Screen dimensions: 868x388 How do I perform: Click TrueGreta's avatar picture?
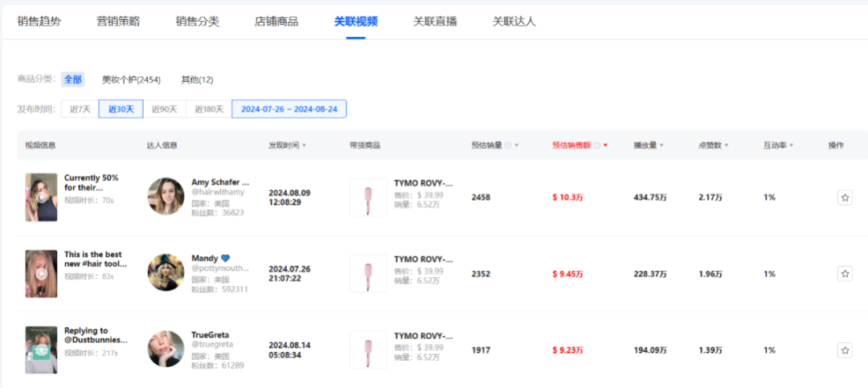pos(166,349)
